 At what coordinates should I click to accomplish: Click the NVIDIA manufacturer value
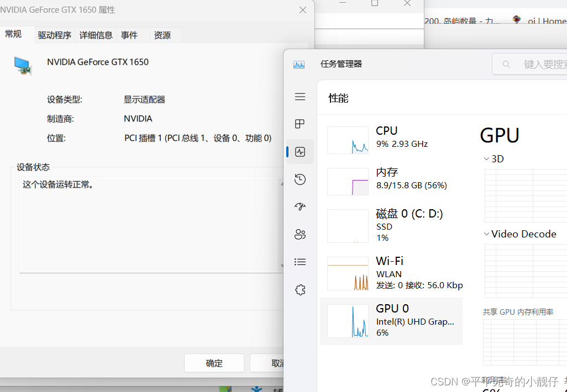tap(138, 119)
